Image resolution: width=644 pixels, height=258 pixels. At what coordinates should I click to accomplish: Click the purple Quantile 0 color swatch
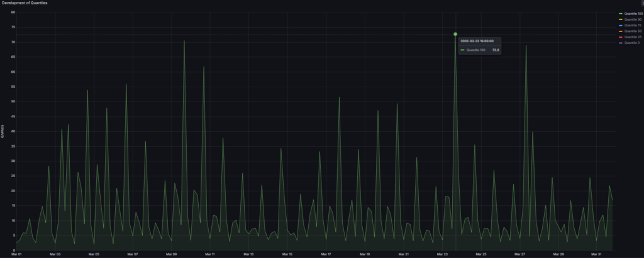(620, 43)
